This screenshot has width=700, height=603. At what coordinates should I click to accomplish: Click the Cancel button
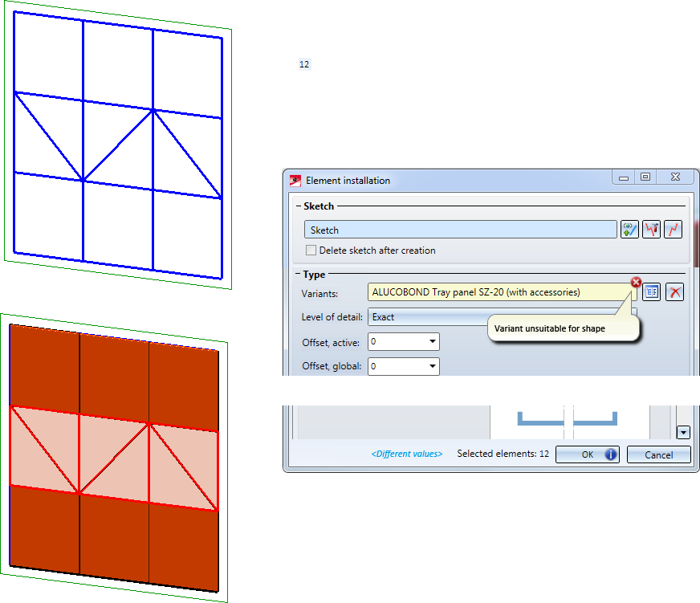pos(658,454)
